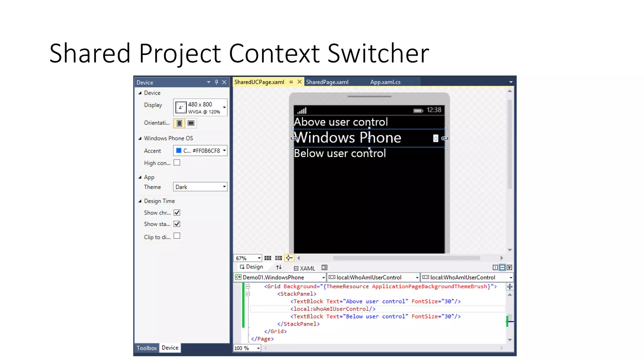This screenshot has height=362, width=644.
Task: Collapse the Windows Phone OS section
Action: tap(140, 138)
